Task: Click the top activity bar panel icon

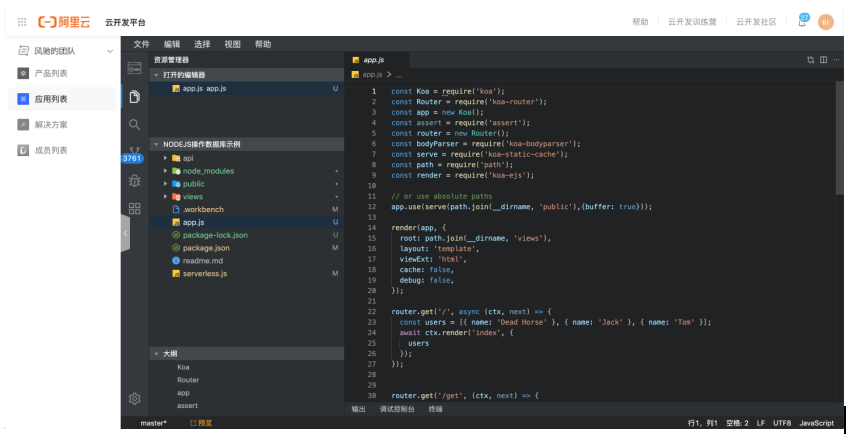Action: pos(135,68)
